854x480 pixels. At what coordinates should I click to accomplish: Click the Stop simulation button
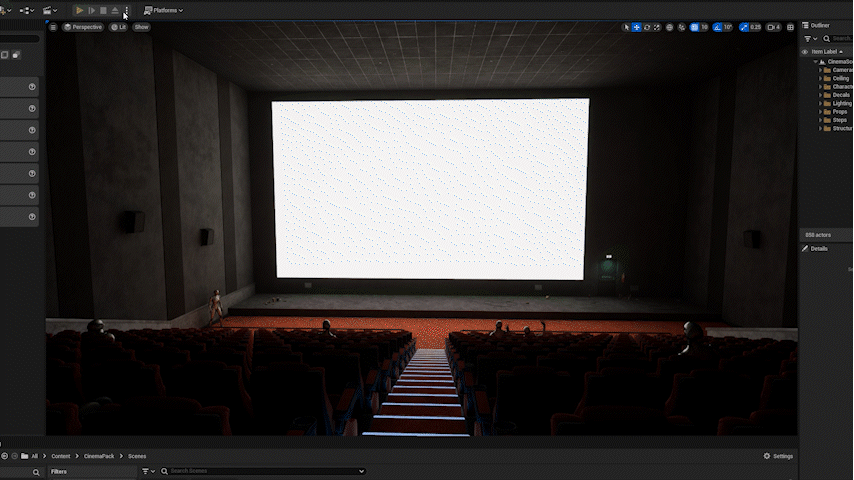tap(103, 10)
